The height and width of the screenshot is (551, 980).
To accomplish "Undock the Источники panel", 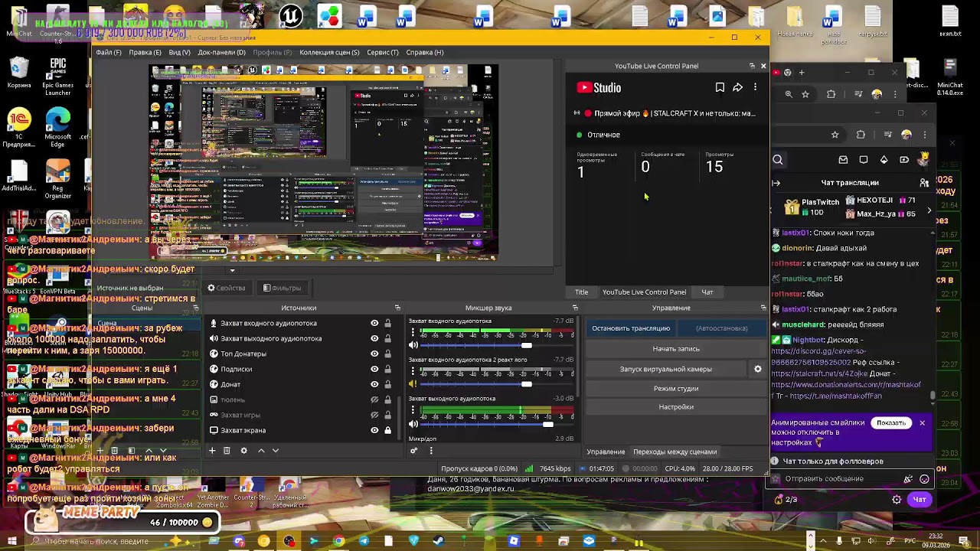I will point(397,308).
